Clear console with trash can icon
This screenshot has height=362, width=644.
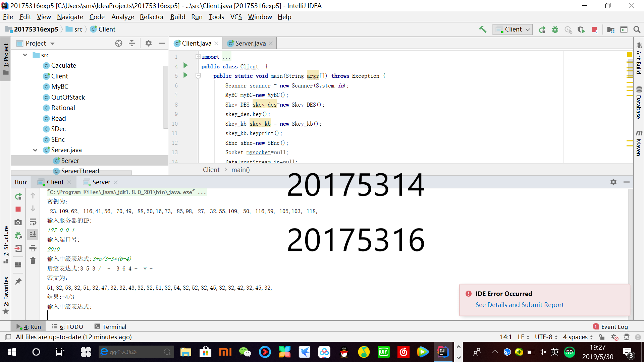(x=33, y=261)
